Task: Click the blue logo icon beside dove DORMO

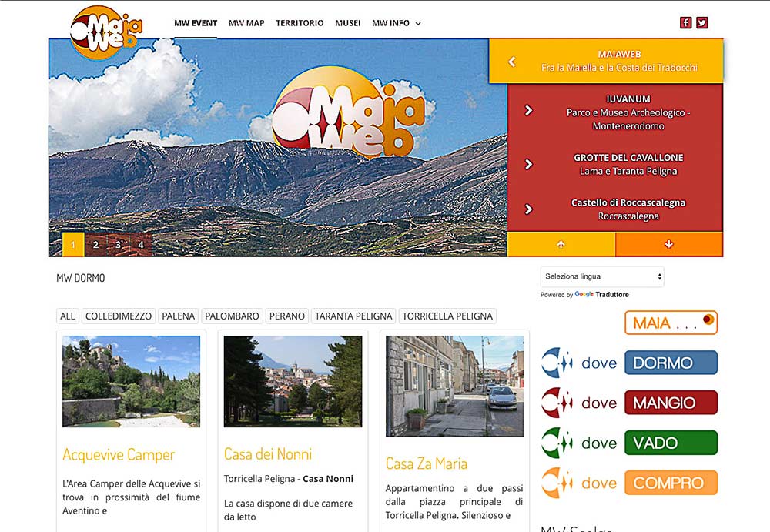Action: (557, 363)
